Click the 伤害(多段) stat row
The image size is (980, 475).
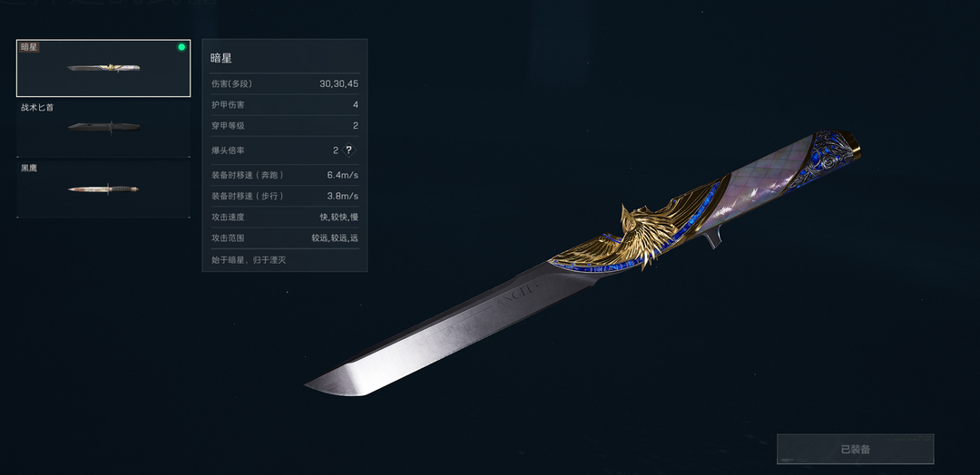tap(285, 83)
